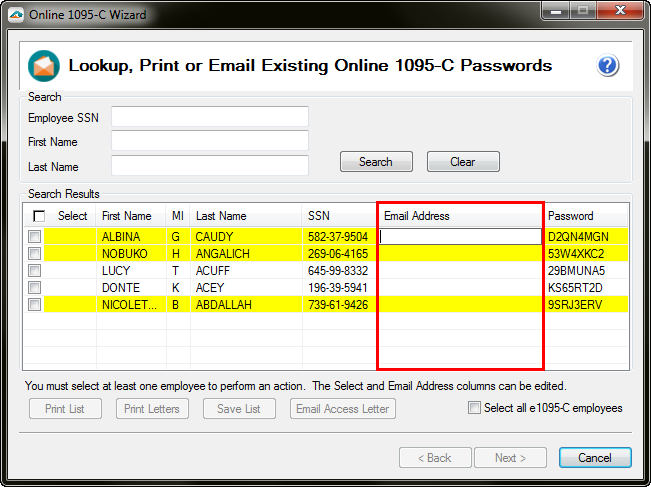Select the NICOLET... first name cell

131,305
